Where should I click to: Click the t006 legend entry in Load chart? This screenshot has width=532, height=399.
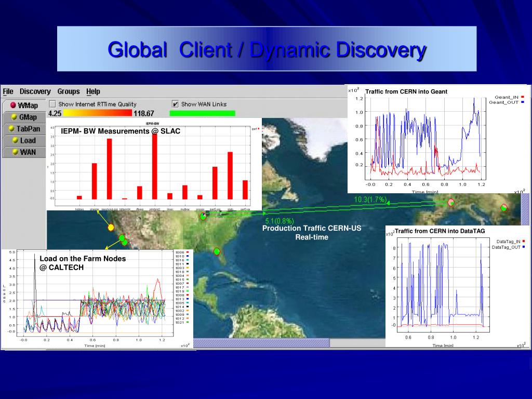coord(182,252)
